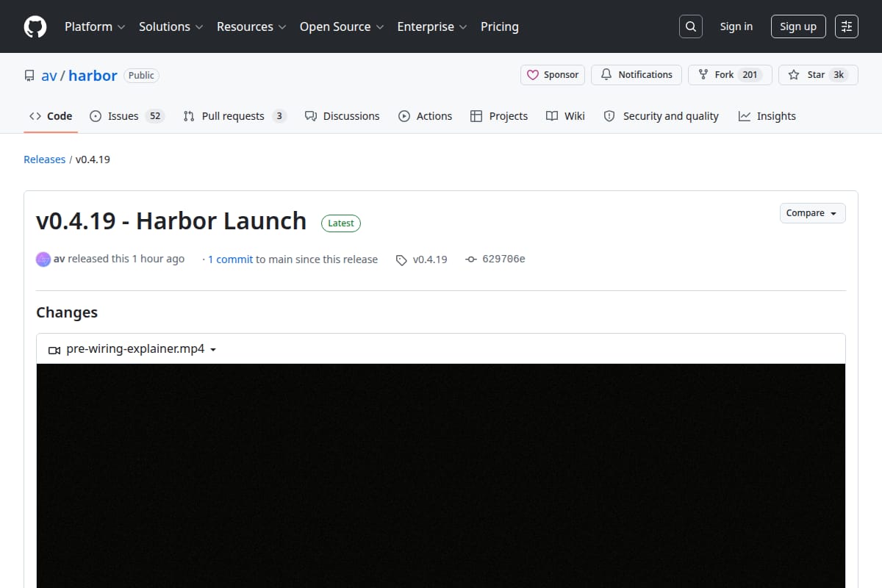
Task: Click the tag icon next to v0.4.19
Action: coord(401,259)
